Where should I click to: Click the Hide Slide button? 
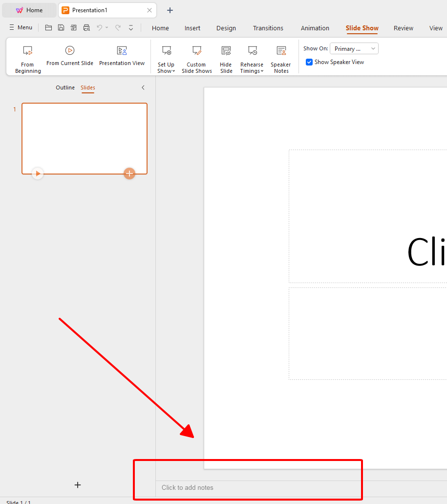pos(226,60)
